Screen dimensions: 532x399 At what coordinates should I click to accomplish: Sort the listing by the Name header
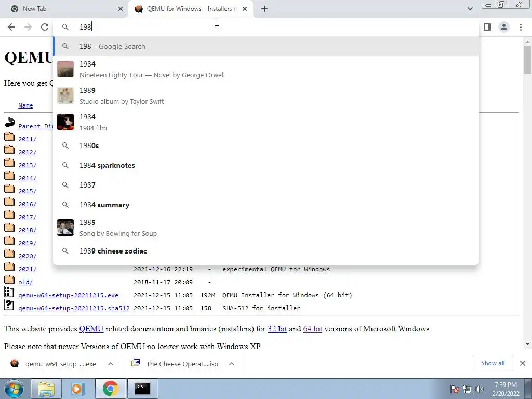[x=25, y=105]
